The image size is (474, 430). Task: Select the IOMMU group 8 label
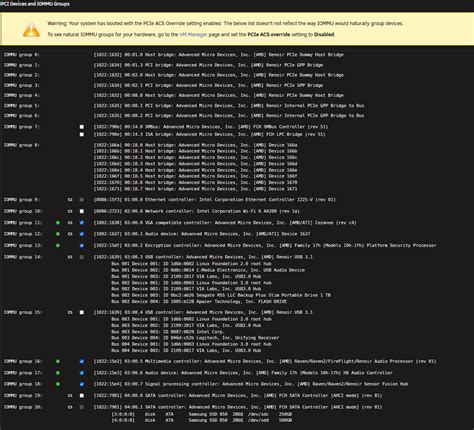(22, 145)
